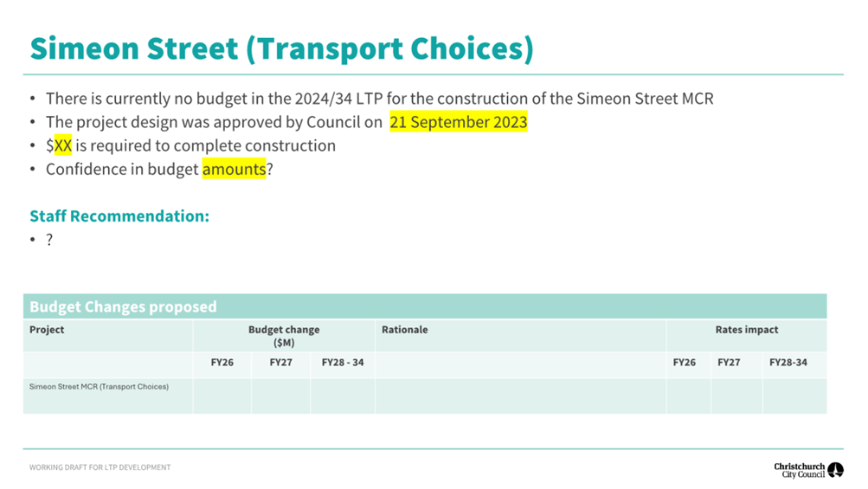
Task: Click the Christchurch City Council logo
Action: [809, 470]
